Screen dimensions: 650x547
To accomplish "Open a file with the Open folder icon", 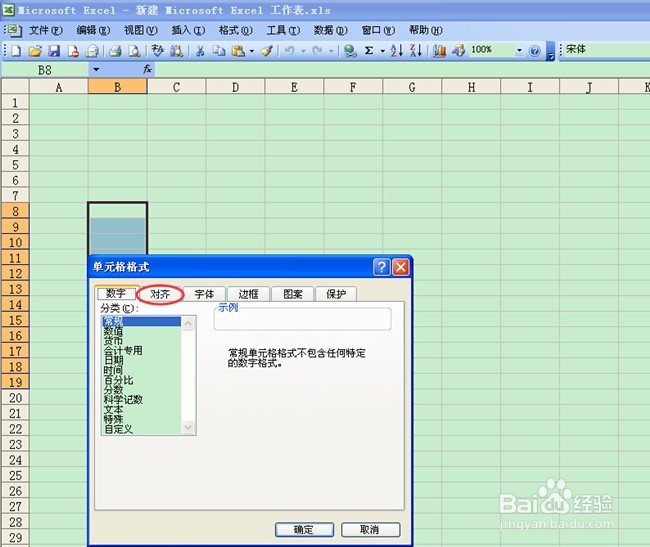I will pyautogui.click(x=35, y=51).
